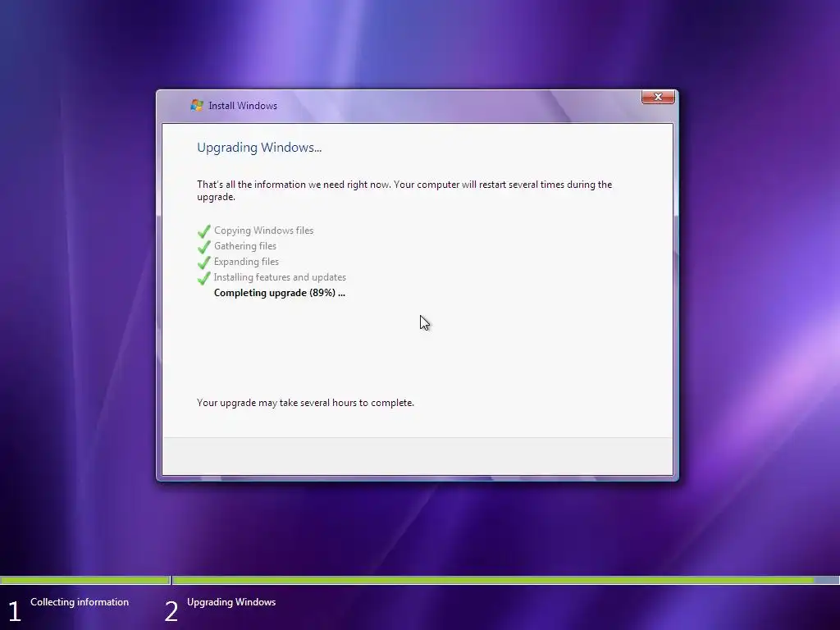Close the Install Windows dialog
The height and width of the screenshot is (630, 840).
pyautogui.click(x=658, y=97)
